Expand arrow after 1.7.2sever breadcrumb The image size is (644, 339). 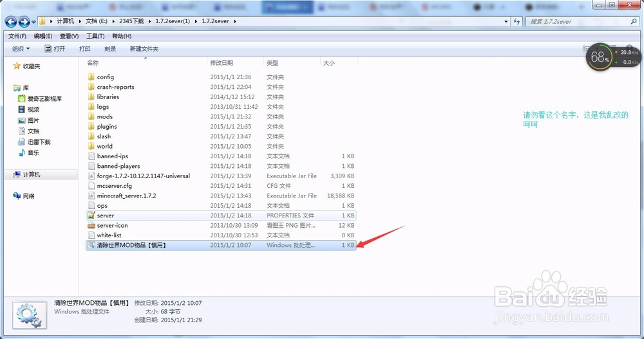[x=235, y=21]
